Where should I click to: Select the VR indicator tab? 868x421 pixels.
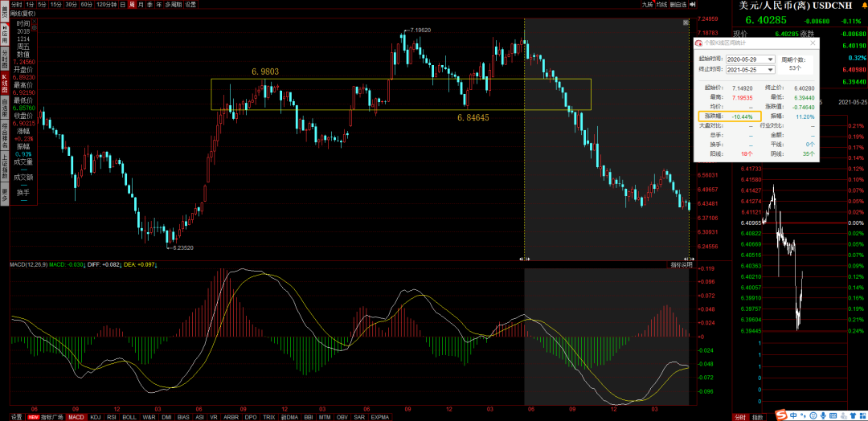click(214, 417)
